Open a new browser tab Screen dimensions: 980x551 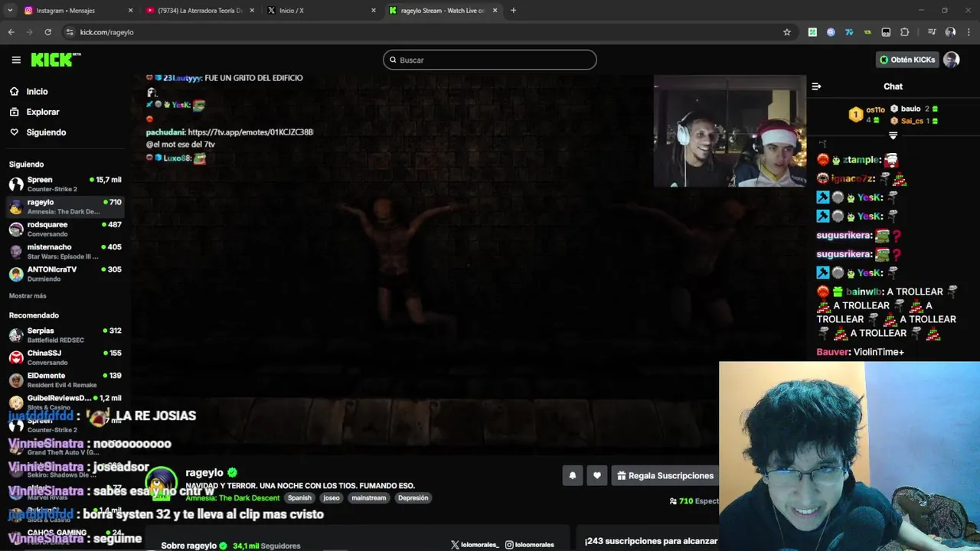[513, 11]
